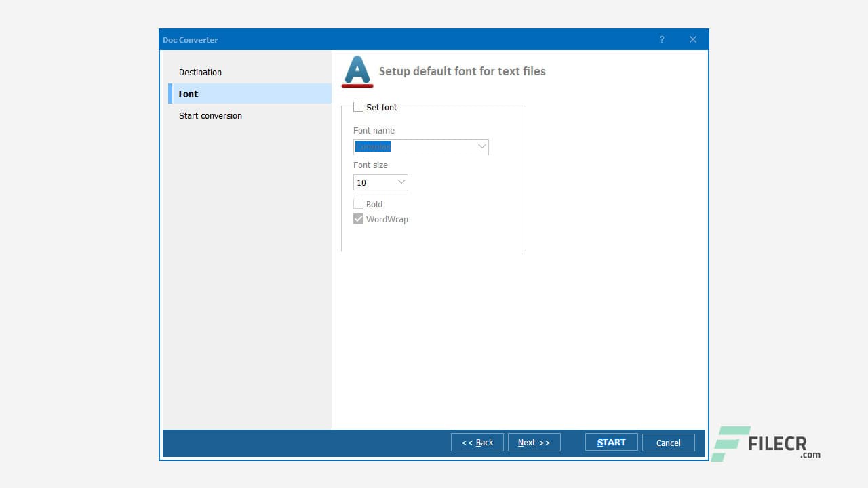The width and height of the screenshot is (868, 488).
Task: Close the Doc Converter window
Action: (x=692, y=39)
